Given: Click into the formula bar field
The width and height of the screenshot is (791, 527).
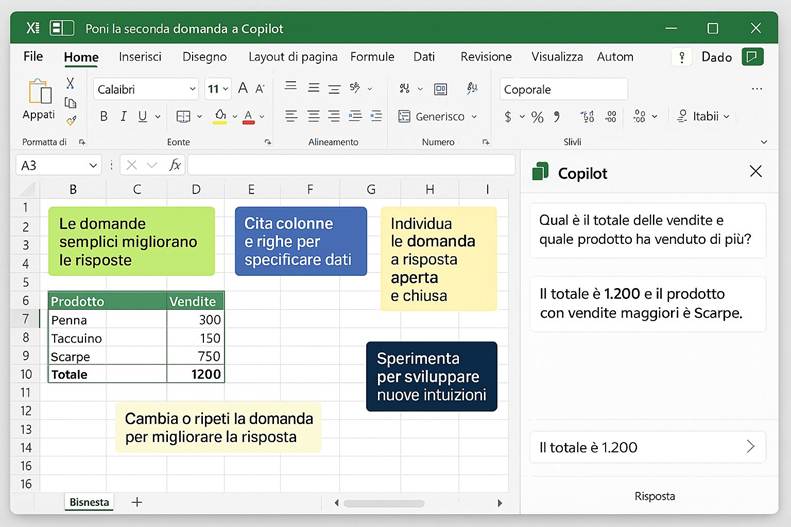Looking at the screenshot, I should click(351, 165).
